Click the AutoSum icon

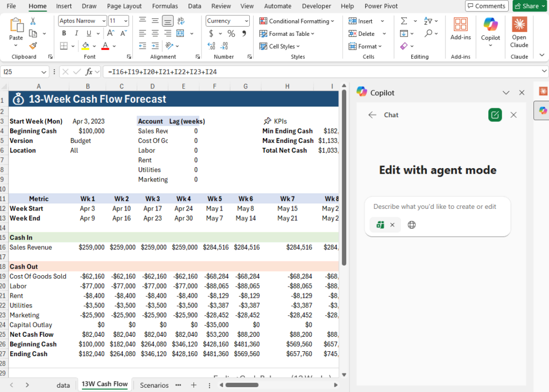point(405,20)
